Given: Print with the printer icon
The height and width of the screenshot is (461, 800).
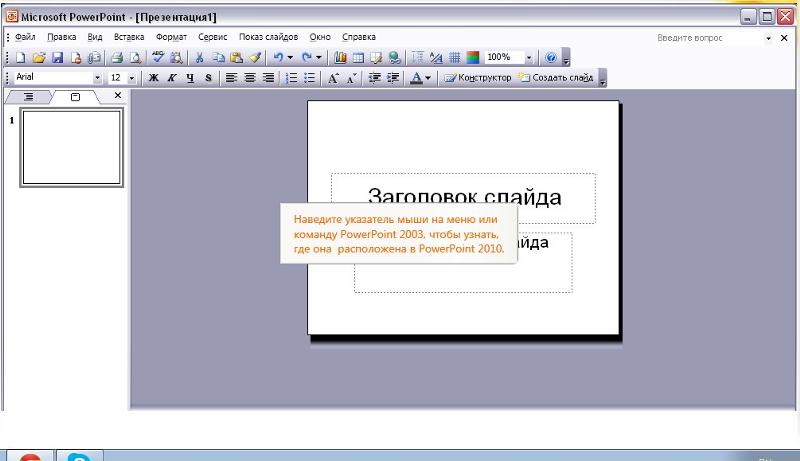Looking at the screenshot, I should (x=117, y=58).
